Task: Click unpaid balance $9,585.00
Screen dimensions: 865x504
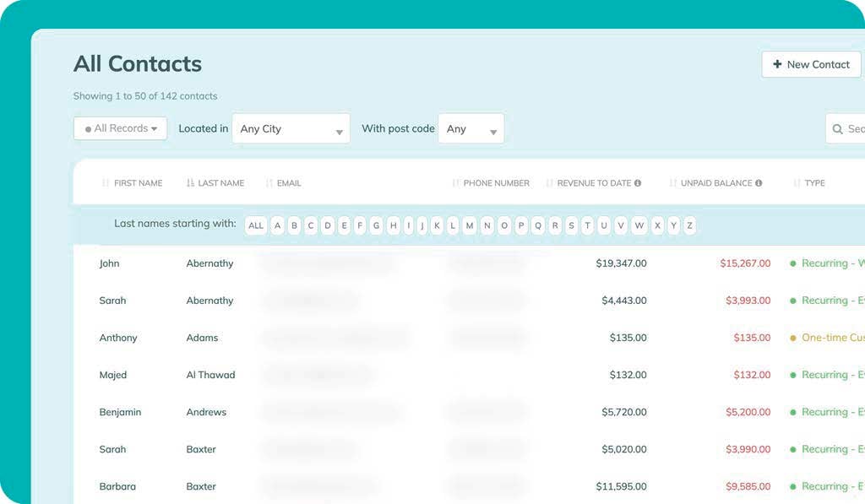Action: point(748,487)
